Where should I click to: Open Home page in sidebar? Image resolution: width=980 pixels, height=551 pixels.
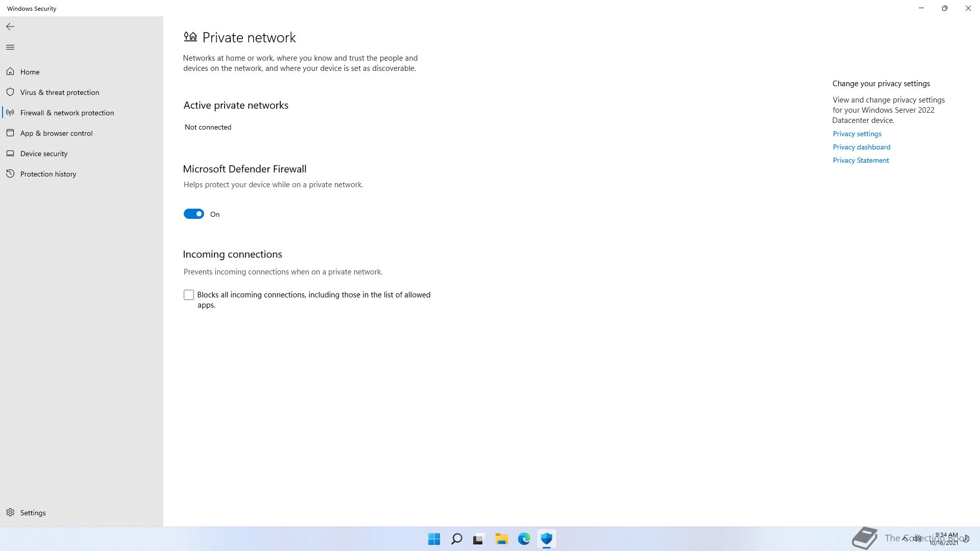82,72
